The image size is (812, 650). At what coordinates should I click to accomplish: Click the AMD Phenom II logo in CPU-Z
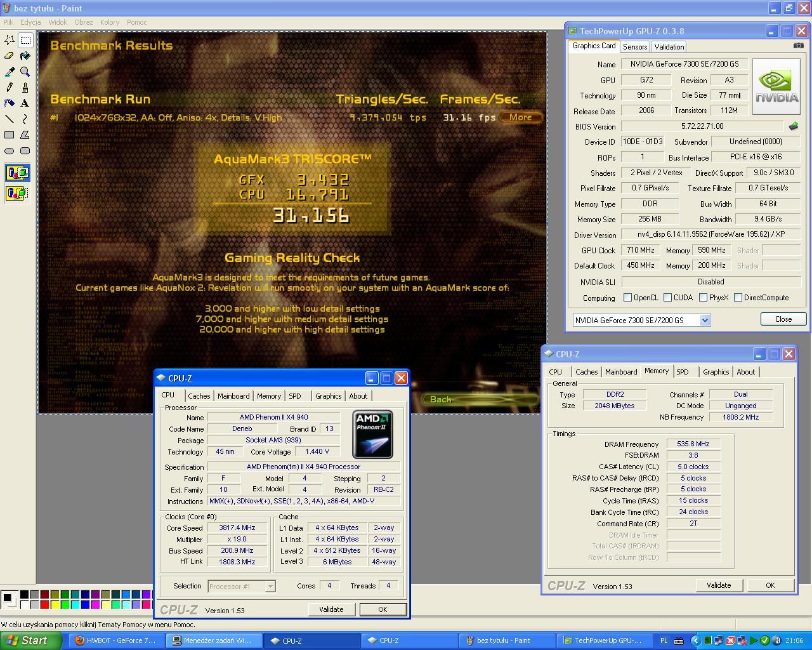(x=372, y=434)
